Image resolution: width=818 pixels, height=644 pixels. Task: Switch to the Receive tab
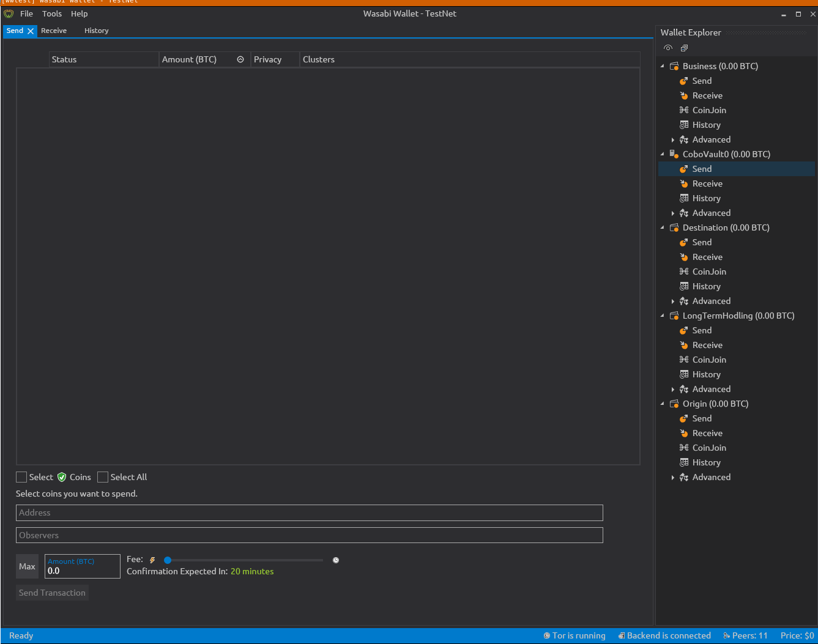tap(54, 30)
